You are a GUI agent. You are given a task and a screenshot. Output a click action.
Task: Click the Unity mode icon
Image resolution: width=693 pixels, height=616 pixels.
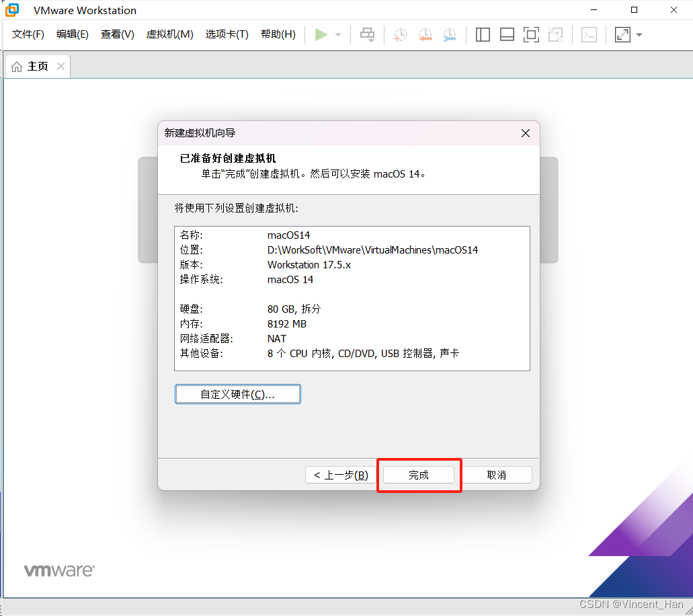tap(556, 34)
